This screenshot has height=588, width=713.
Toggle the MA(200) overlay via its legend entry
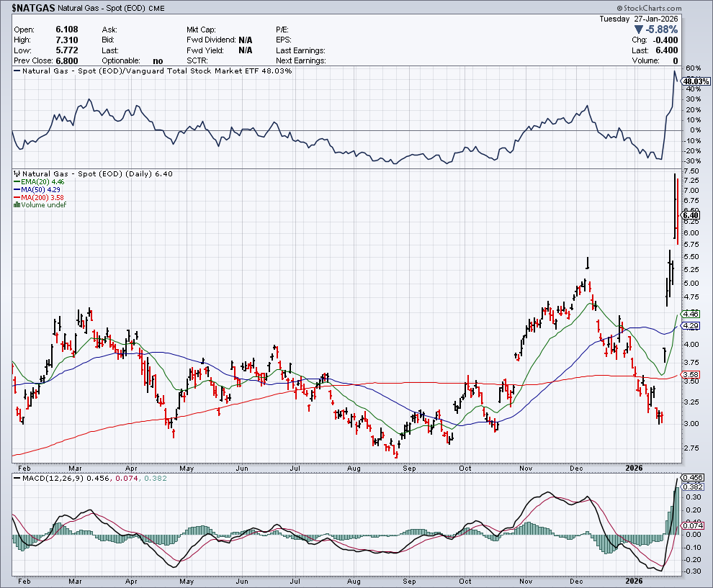click(x=42, y=196)
